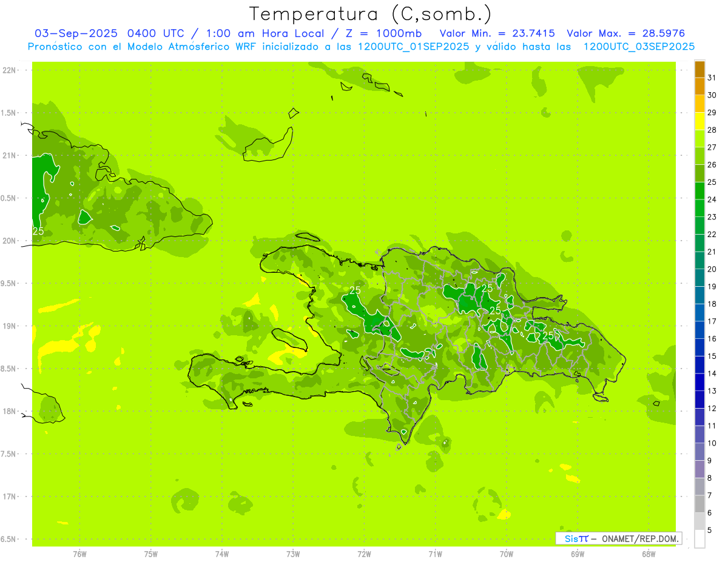Click the 'Valor Min. = 23.7415' value
This screenshot has width=728, height=562.
coord(497,34)
